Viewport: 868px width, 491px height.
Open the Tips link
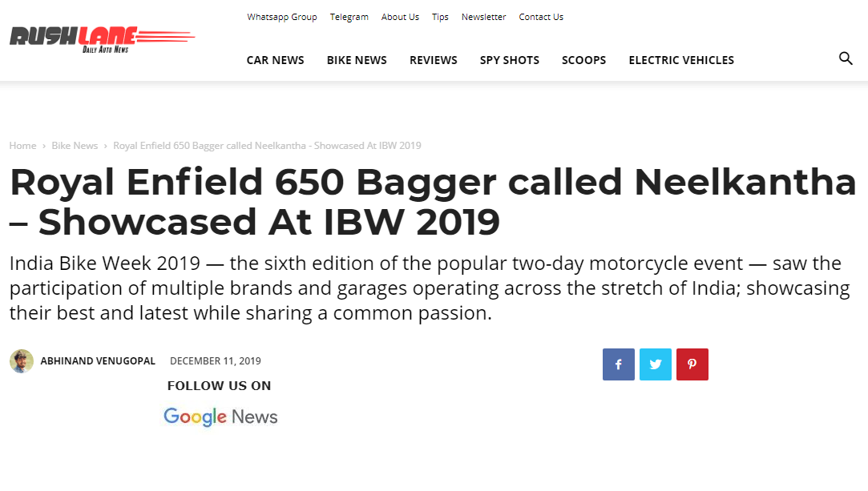point(440,17)
